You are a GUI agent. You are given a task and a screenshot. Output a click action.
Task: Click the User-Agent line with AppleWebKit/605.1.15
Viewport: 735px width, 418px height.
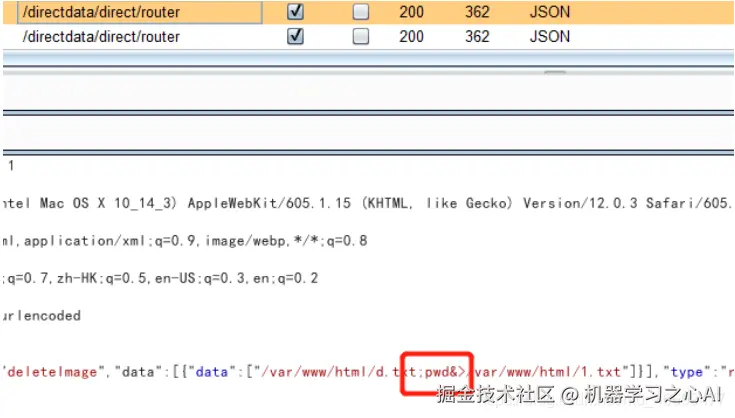pyautogui.click(x=368, y=203)
